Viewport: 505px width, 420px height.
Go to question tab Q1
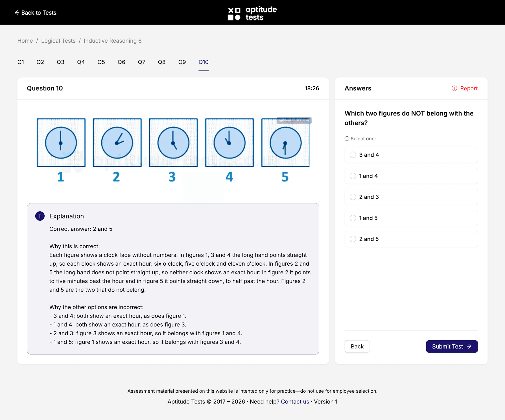tap(21, 62)
